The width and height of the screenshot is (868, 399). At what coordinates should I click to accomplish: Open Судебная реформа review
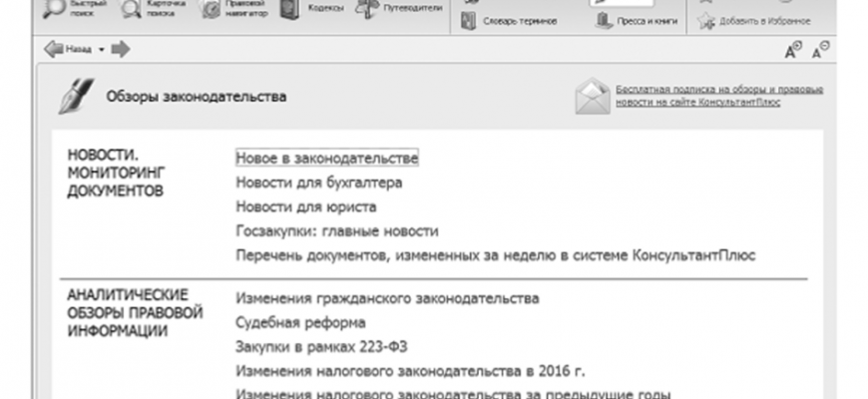[300, 322]
